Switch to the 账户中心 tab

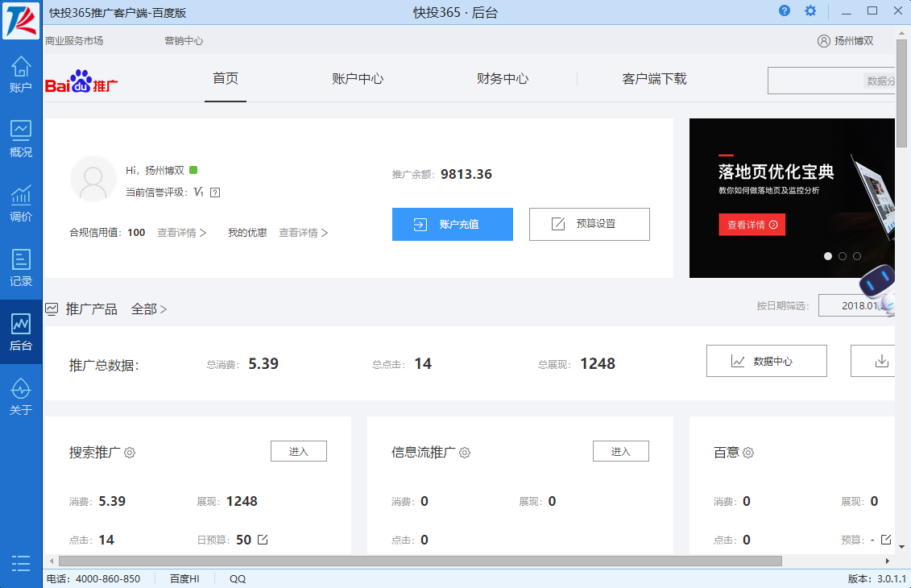358,78
